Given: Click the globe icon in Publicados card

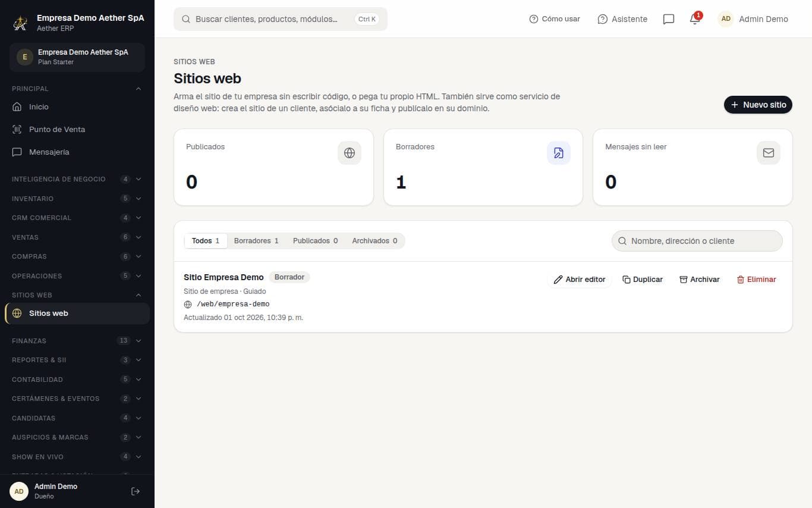Looking at the screenshot, I should coord(350,153).
